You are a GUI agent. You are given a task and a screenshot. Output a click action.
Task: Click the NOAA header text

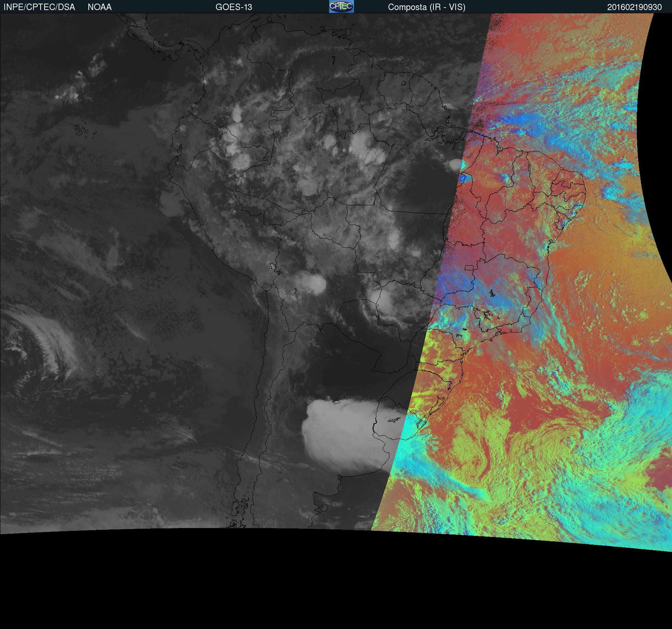pos(100,7)
